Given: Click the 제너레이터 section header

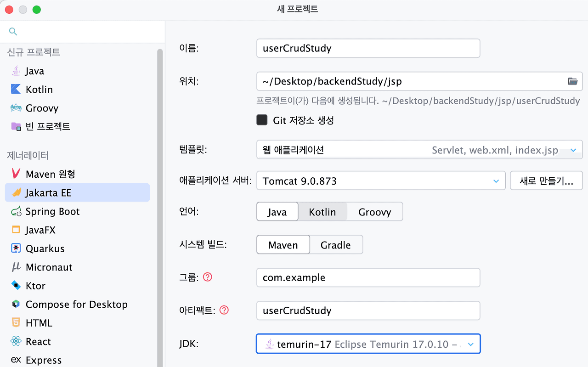Looking at the screenshot, I should pyautogui.click(x=28, y=155).
